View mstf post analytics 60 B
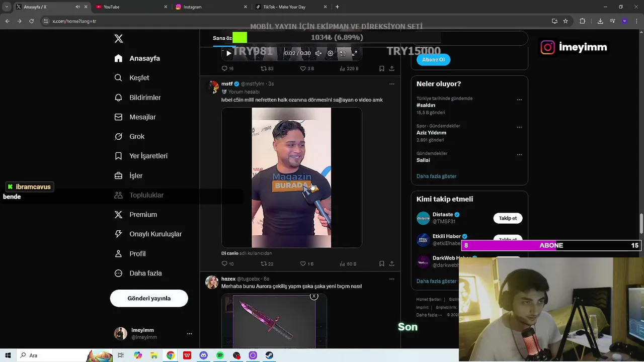This screenshot has width=644, height=362. point(348,263)
